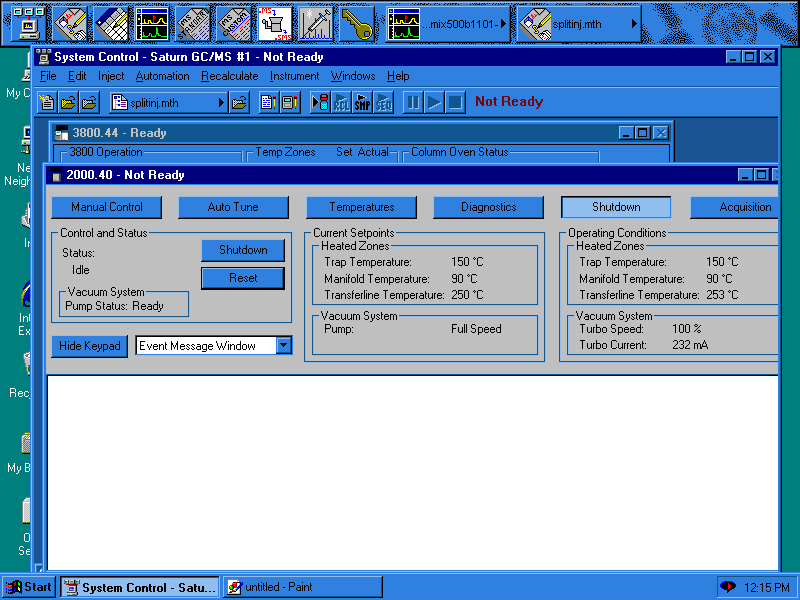Click the open-folder icon right of the splitinj.mth toolbar box
This screenshot has height=600, width=800.
239,103
